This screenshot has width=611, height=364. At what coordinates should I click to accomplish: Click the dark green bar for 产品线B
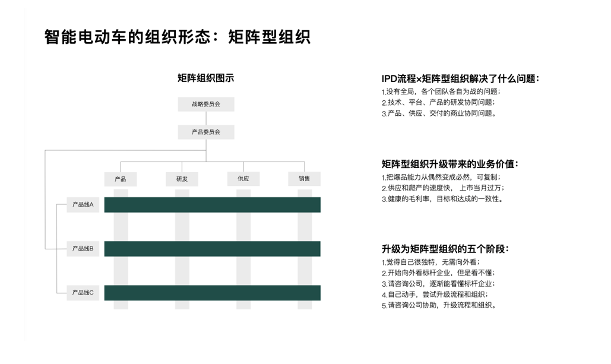pos(213,248)
